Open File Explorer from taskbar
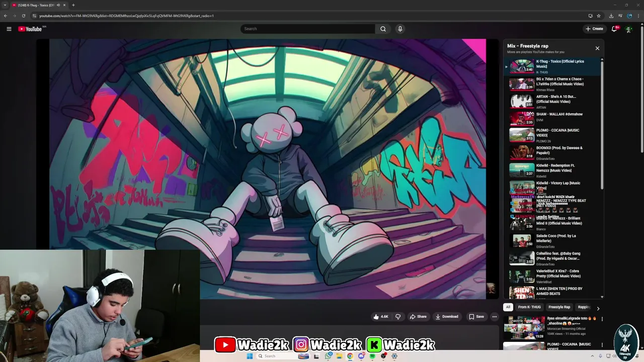This screenshot has width=644, height=362. point(339,356)
